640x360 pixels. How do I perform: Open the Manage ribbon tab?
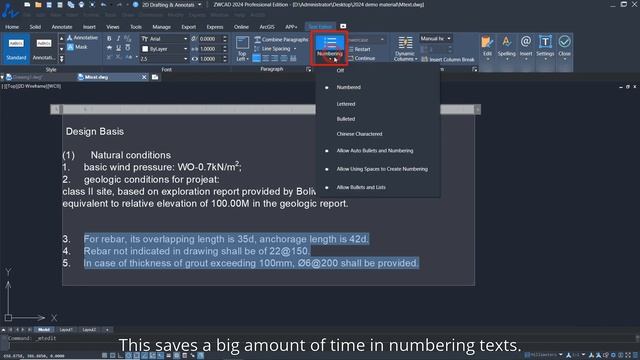(162, 27)
